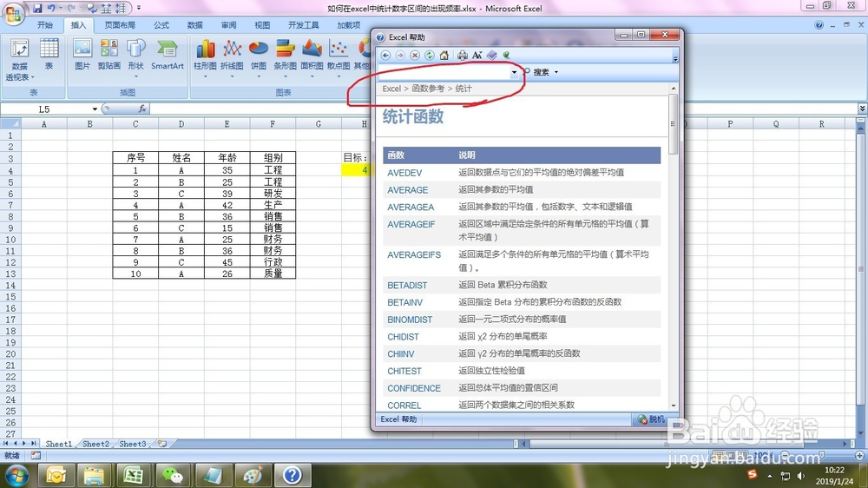868x488 pixels.
Task: Open the AVERAGEIFS function help link
Action: coord(414,254)
